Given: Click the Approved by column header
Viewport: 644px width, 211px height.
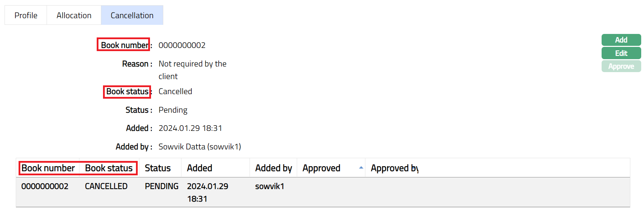Looking at the screenshot, I should coord(395,168).
